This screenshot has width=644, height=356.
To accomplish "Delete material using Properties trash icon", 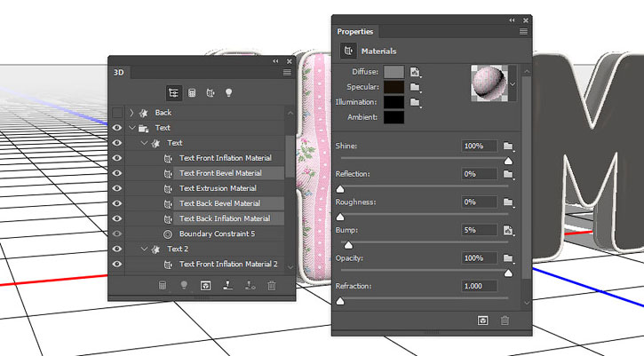I will [x=505, y=320].
